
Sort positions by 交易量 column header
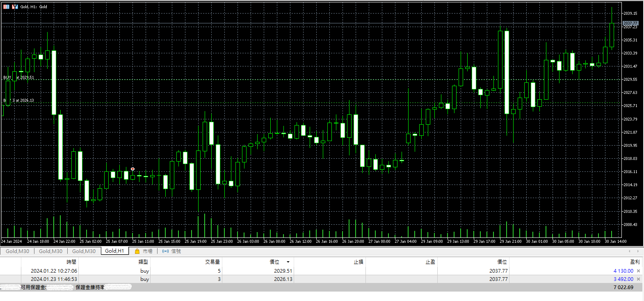coord(212,262)
